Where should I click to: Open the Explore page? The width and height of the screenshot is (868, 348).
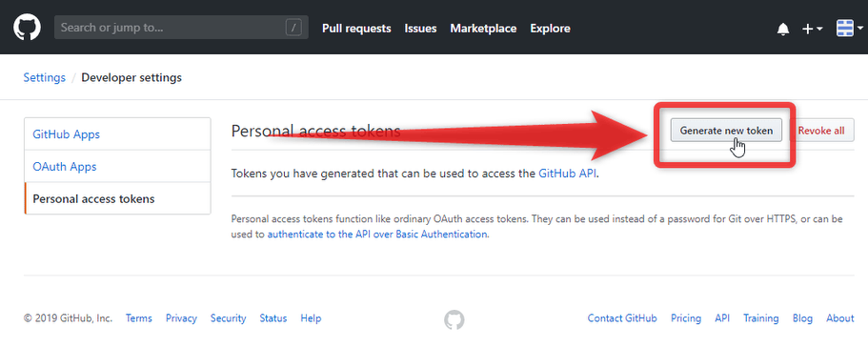pos(551,29)
